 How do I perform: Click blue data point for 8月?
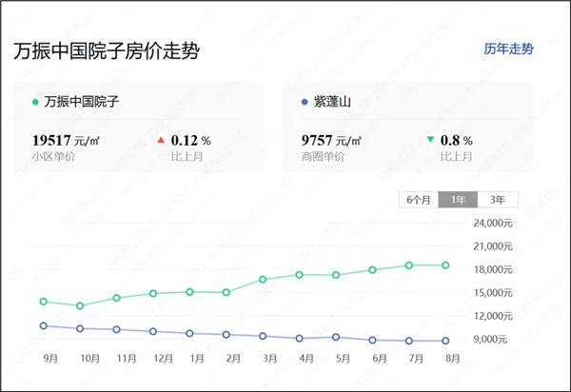point(445,341)
